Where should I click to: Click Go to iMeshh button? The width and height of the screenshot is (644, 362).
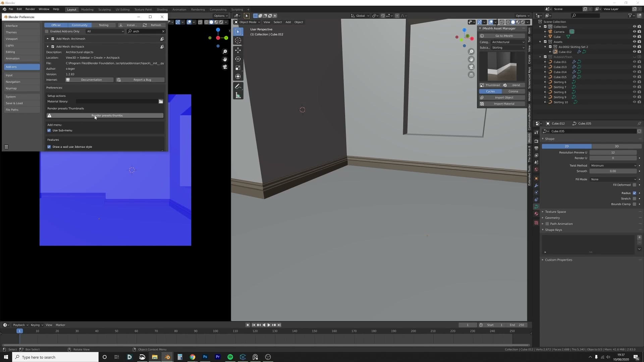[502, 36]
